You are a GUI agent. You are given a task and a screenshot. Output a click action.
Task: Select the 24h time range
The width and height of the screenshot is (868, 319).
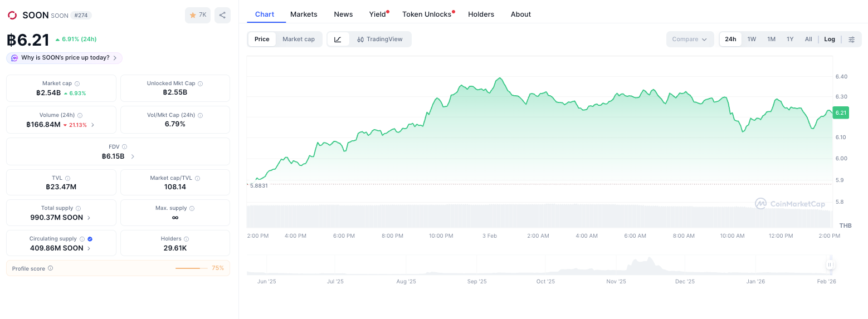730,39
